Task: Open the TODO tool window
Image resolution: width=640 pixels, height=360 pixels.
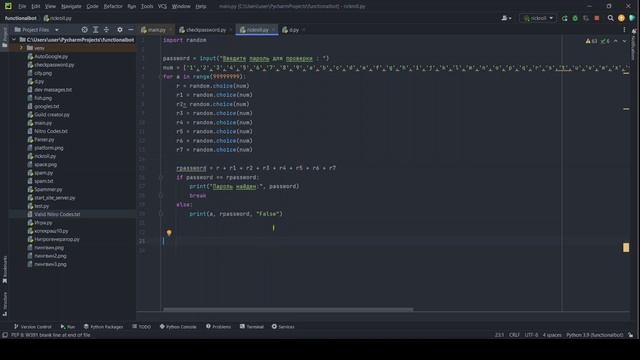Action: tap(142, 327)
